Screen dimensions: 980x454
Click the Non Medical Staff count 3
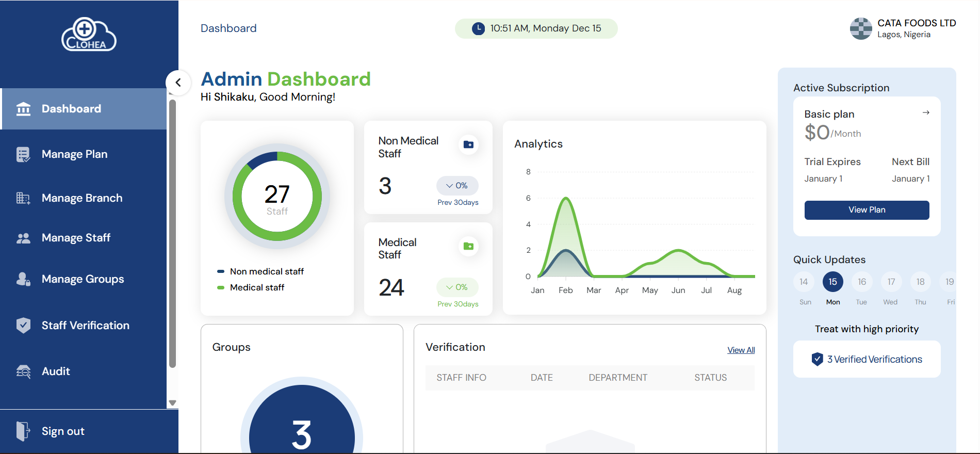click(385, 186)
